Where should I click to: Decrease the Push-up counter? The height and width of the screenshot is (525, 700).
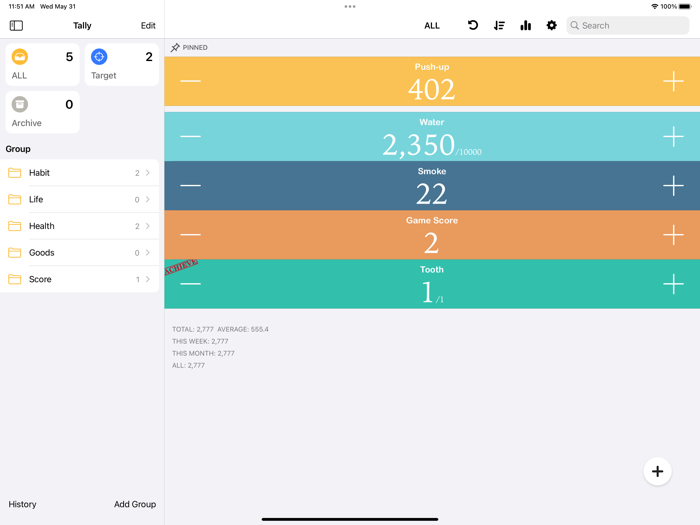[x=191, y=81]
